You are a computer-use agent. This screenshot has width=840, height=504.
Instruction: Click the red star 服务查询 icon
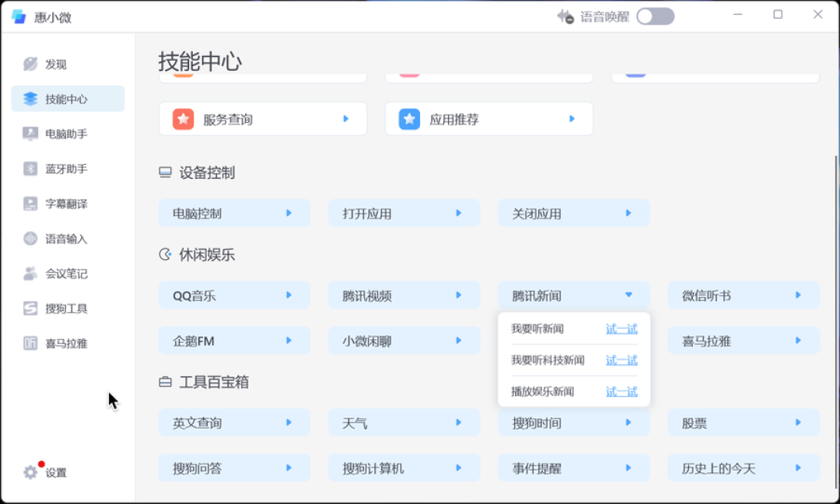[x=184, y=119]
